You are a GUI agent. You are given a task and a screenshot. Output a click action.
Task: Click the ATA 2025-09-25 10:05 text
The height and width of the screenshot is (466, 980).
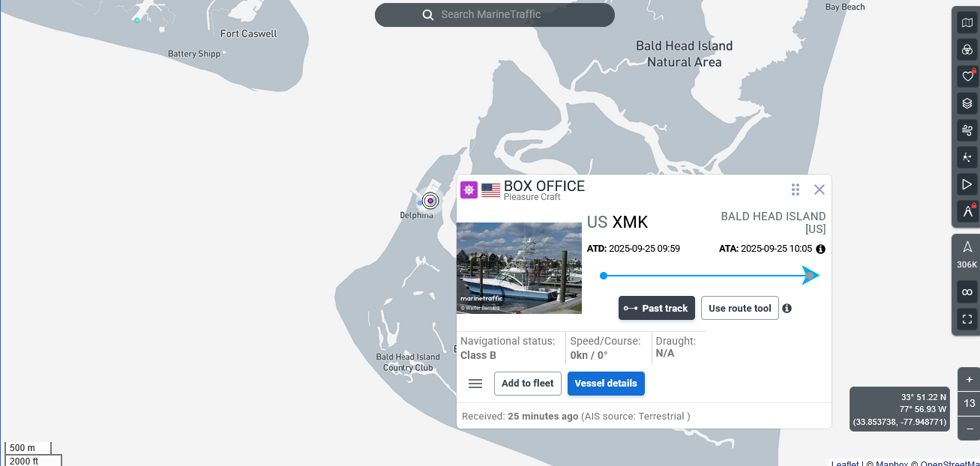766,249
